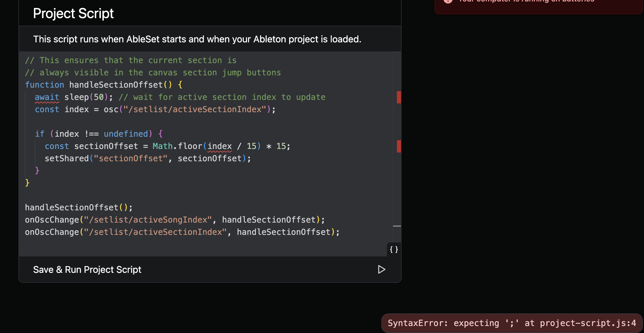Viewport: 644px width, 333px height.
Task: Click the first comment line in the editor
Action: click(x=130, y=60)
